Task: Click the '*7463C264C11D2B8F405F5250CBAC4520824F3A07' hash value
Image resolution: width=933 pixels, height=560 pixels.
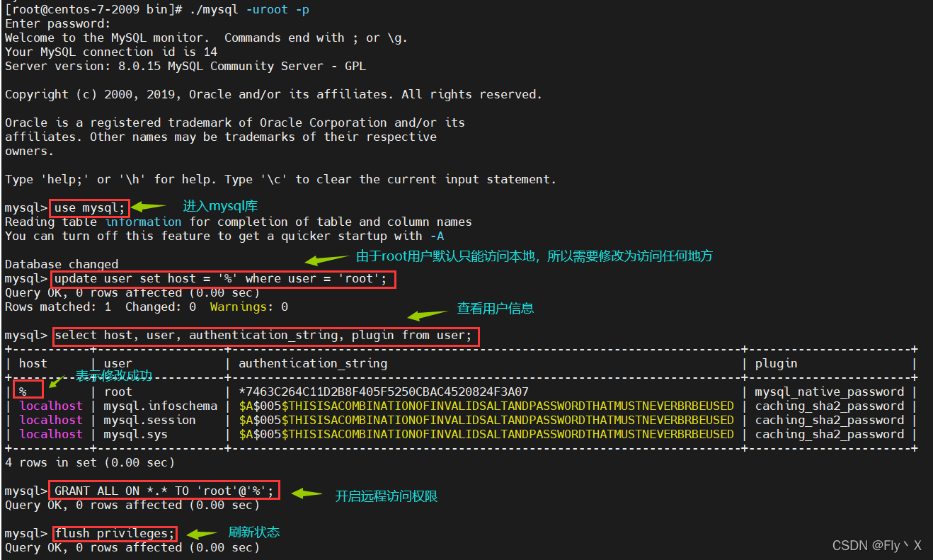Action: 384,392
